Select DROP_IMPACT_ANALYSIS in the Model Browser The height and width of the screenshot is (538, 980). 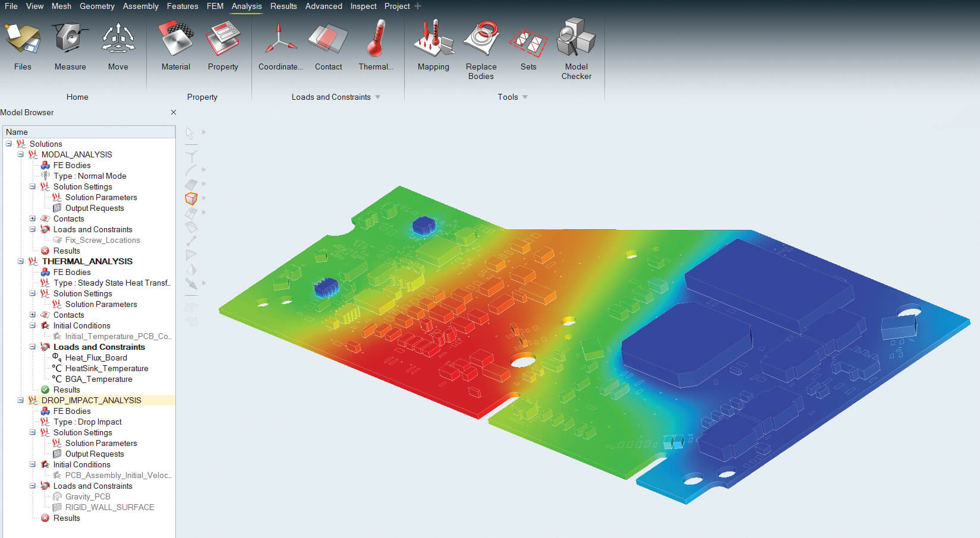tap(92, 400)
